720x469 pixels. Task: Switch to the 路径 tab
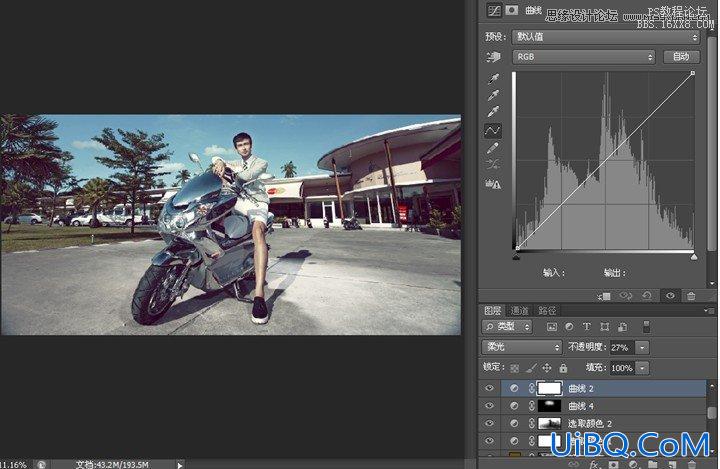547,311
